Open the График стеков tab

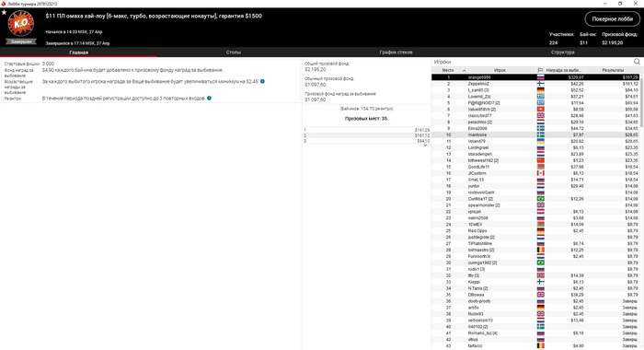396,52
